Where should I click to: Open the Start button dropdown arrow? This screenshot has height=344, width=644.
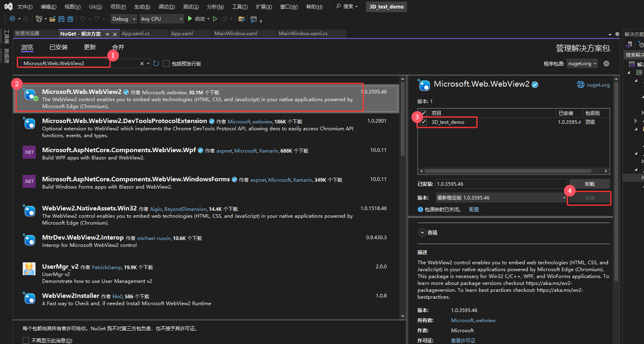tap(208, 19)
